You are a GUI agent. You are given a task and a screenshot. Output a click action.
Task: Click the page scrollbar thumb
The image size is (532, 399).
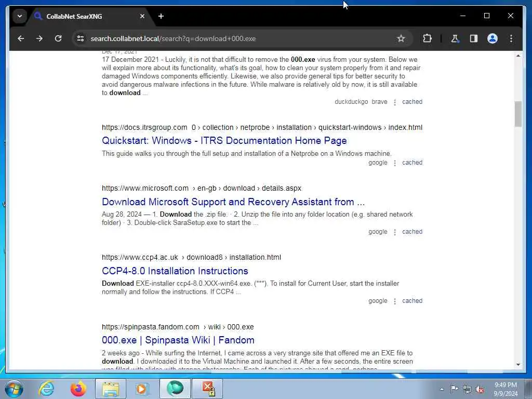click(518, 114)
